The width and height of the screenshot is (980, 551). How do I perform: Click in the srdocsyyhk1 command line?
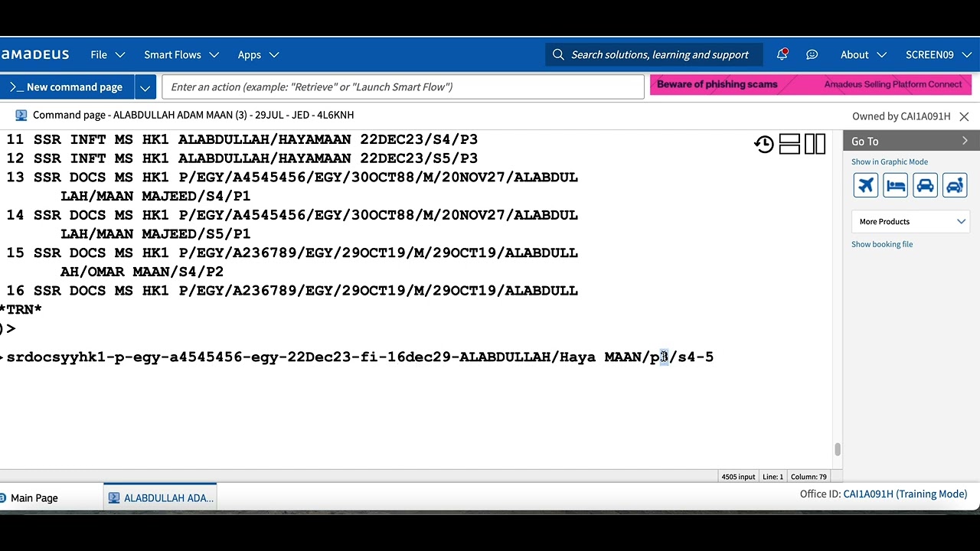(360, 357)
